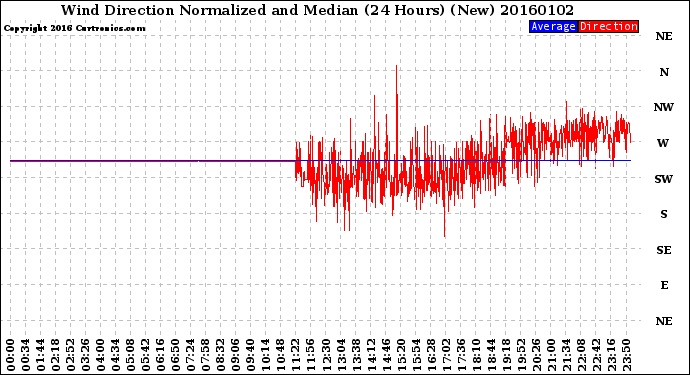
Task: Select the 01:44 time axis label
Action: pyautogui.click(x=40, y=355)
